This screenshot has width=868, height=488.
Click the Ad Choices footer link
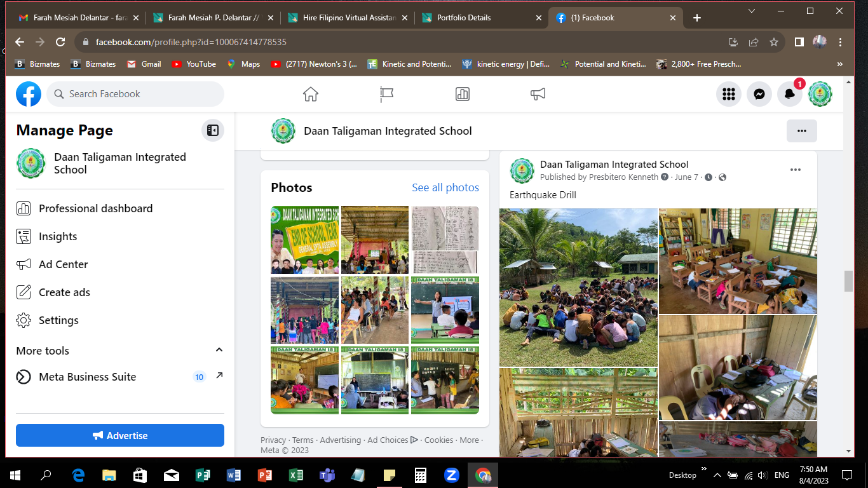(x=393, y=440)
